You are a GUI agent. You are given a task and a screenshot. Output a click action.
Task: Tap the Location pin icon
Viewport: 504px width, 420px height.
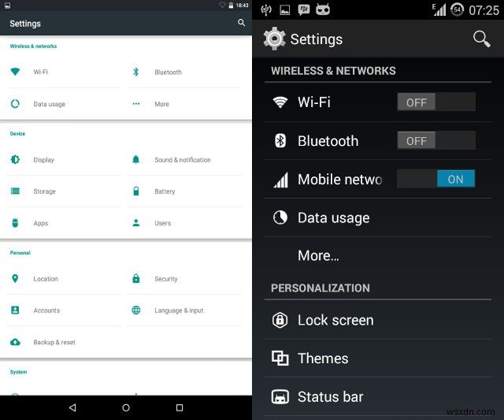click(15, 278)
